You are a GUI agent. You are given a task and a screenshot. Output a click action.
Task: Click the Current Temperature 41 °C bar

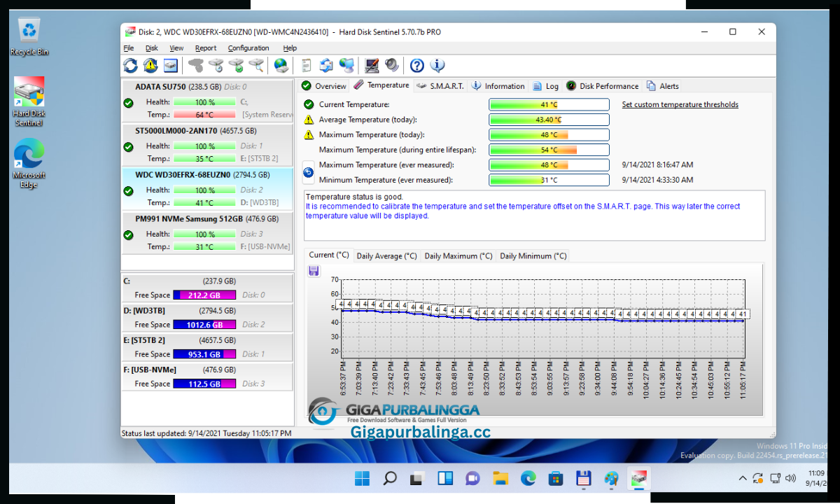click(x=549, y=104)
